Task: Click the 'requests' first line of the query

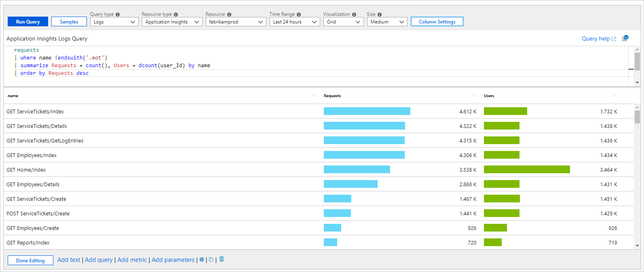Action: pos(27,50)
